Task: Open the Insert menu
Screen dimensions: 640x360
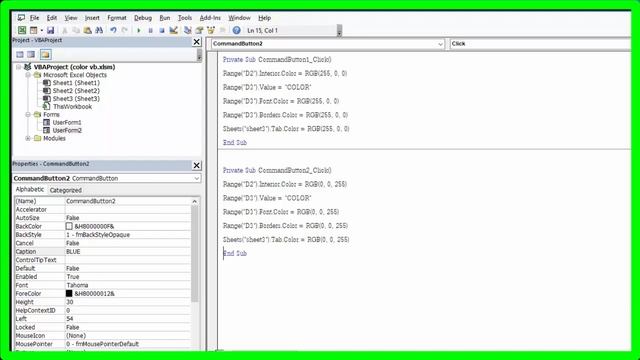Action: click(92, 18)
